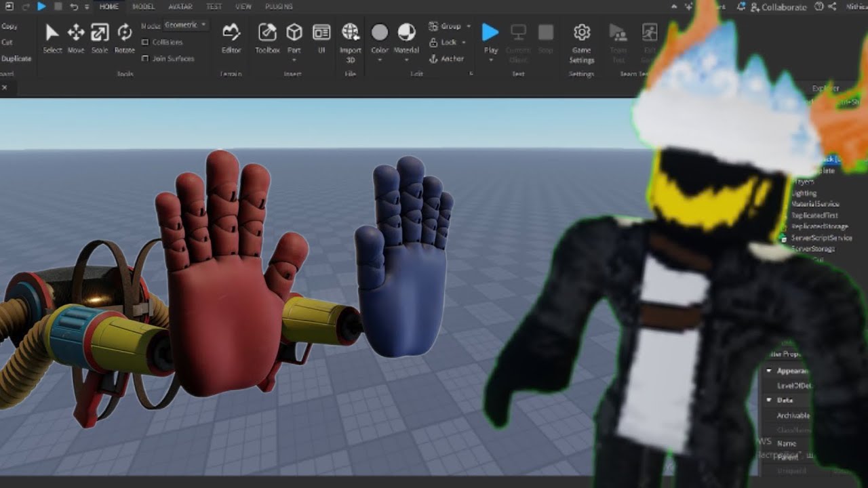
Task: Switch to the VIEW tab
Action: 243,6
